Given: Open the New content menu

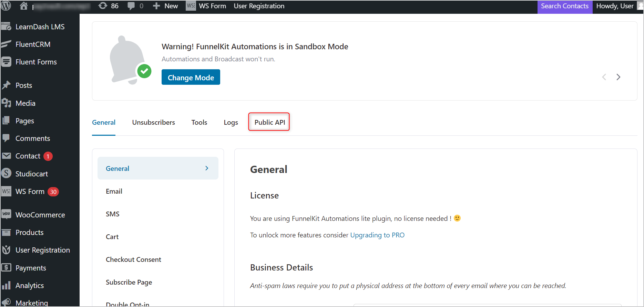Looking at the screenshot, I should click(165, 6).
